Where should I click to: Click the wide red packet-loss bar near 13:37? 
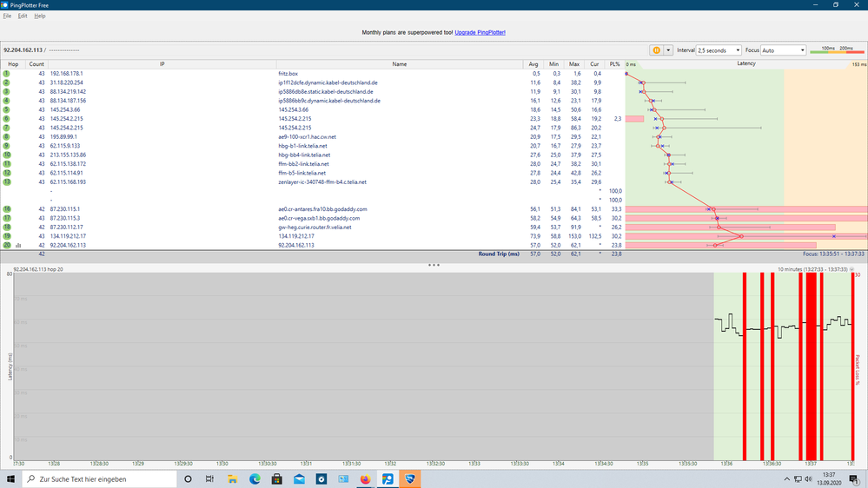coord(811,366)
